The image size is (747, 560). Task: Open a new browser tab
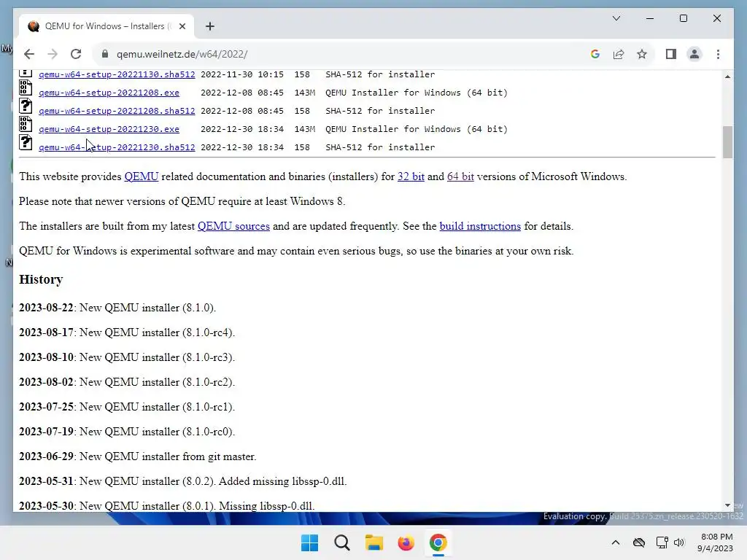tap(210, 26)
